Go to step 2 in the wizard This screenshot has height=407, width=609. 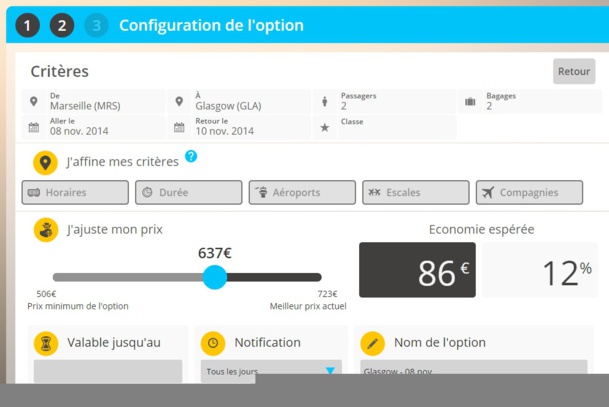[x=61, y=26]
